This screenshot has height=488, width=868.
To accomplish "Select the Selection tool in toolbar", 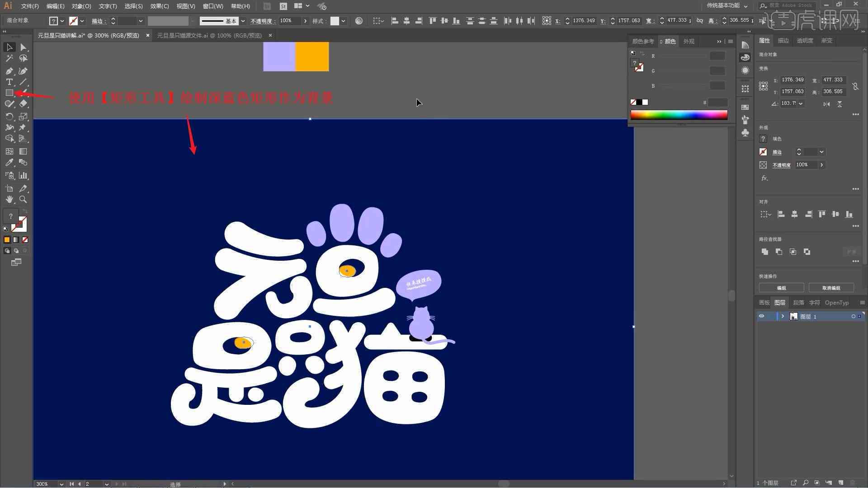I will coord(8,47).
